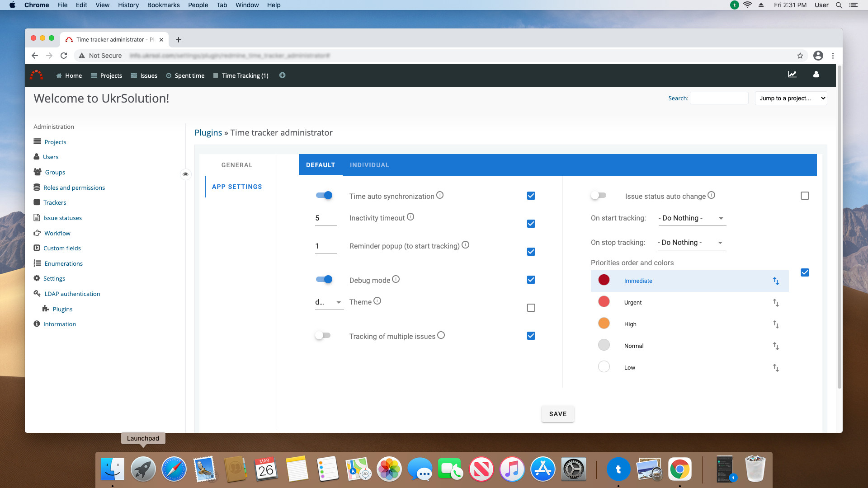This screenshot has height=488, width=868.
Task: Open Custom fields in sidebar
Action: 62,248
